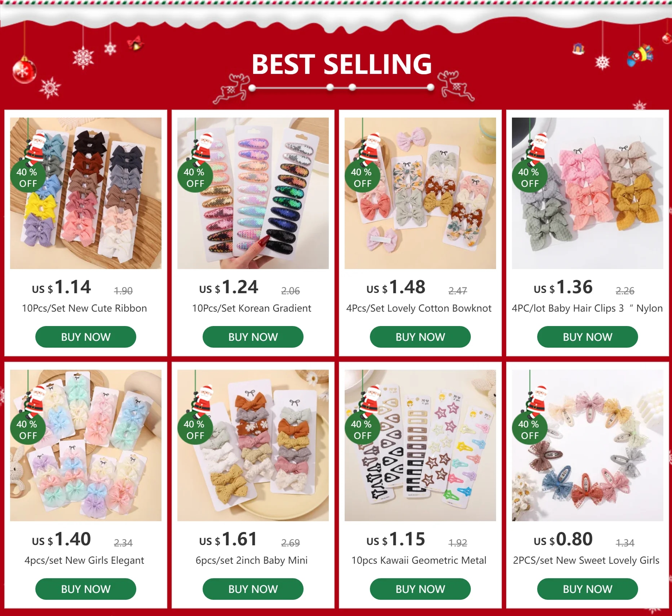The width and height of the screenshot is (672, 616).
Task: Click BUY NOW for 2PCS/set New Sweet Lovely Girls
Action: coord(588,589)
